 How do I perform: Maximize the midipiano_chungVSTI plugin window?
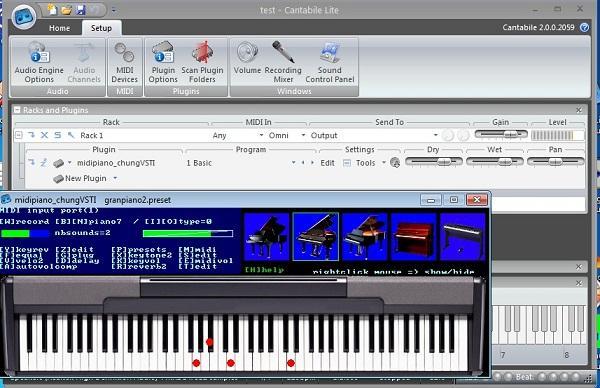tap(454, 199)
